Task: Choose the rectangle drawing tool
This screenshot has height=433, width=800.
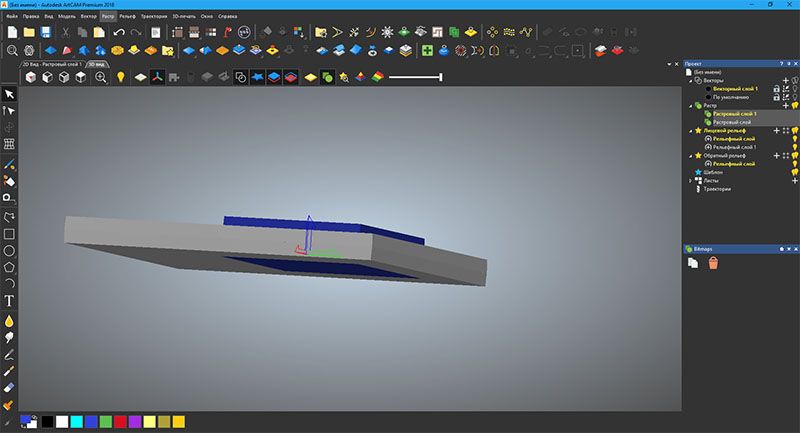Action: point(9,234)
